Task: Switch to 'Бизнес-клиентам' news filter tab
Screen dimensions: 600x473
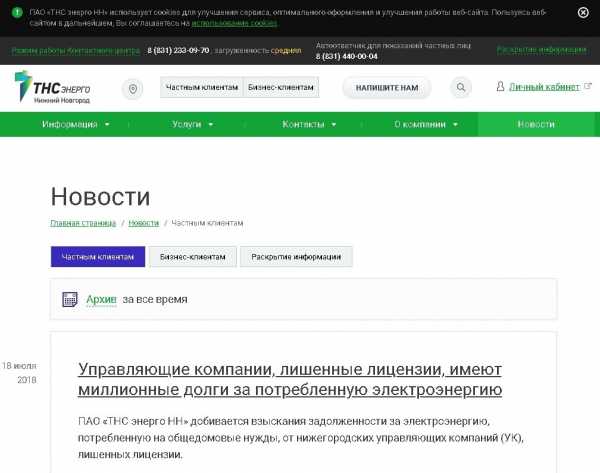Action: 193,257
